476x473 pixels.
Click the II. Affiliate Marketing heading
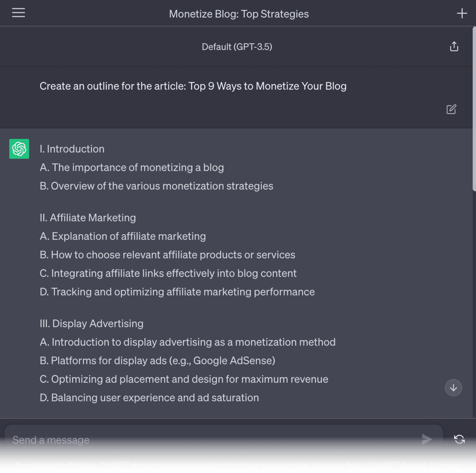pos(88,217)
